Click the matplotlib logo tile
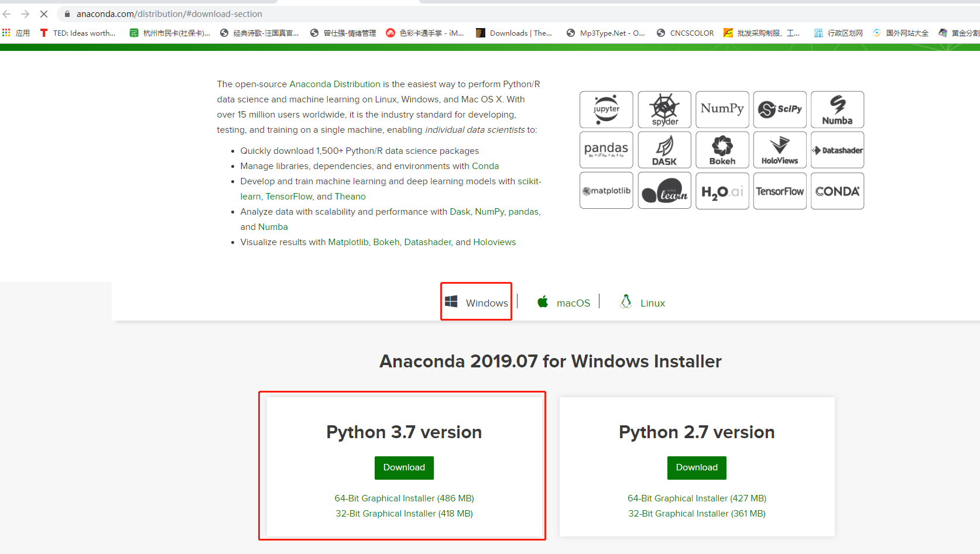 [606, 191]
